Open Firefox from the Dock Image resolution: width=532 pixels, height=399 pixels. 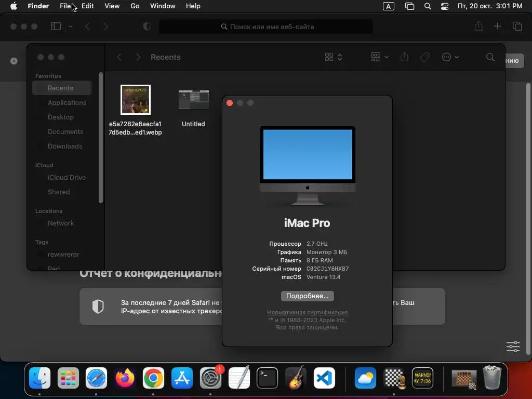[x=125, y=378]
